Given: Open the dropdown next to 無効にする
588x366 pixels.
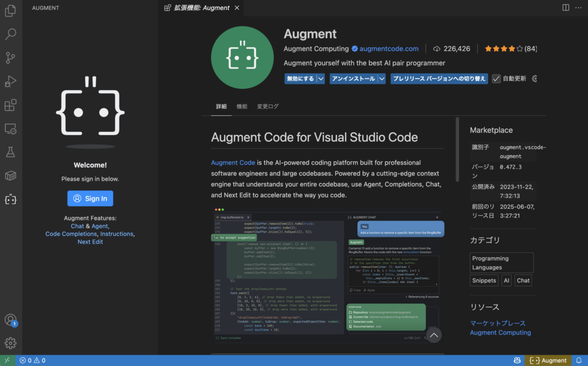Looking at the screenshot, I should pos(321,79).
